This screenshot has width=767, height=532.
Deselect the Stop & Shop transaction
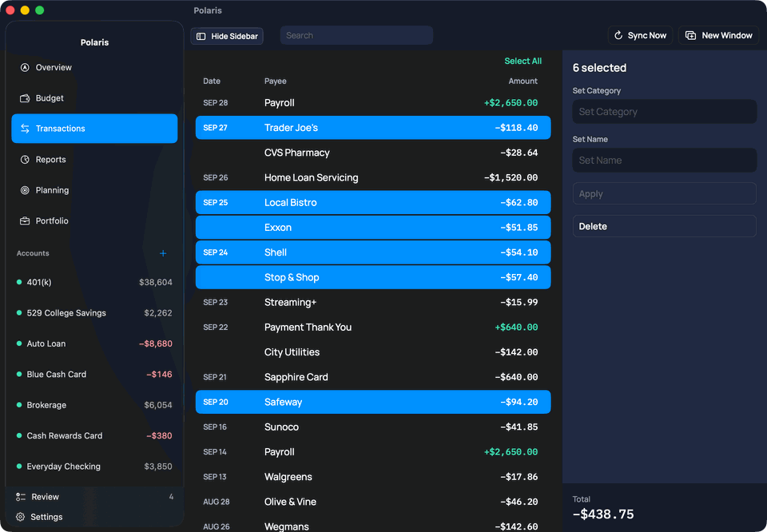coord(373,277)
